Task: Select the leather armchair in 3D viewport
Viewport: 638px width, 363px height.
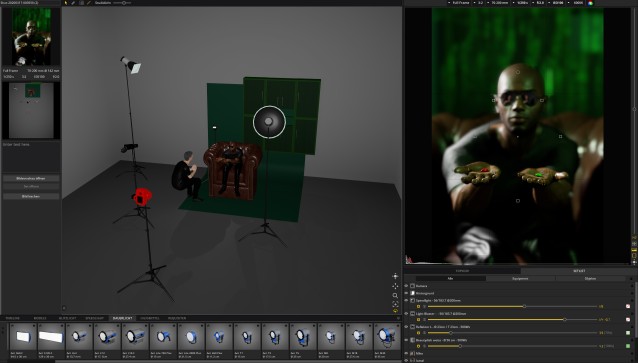Action: [x=233, y=171]
